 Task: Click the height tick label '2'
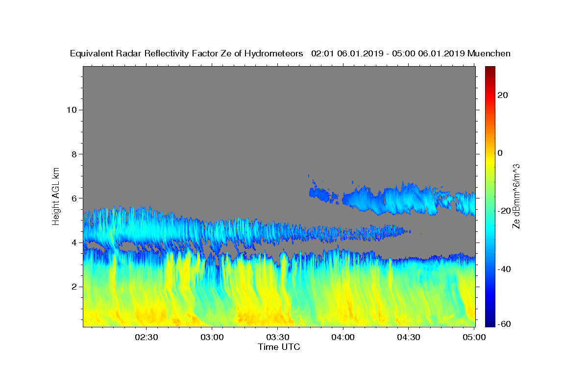pos(73,287)
